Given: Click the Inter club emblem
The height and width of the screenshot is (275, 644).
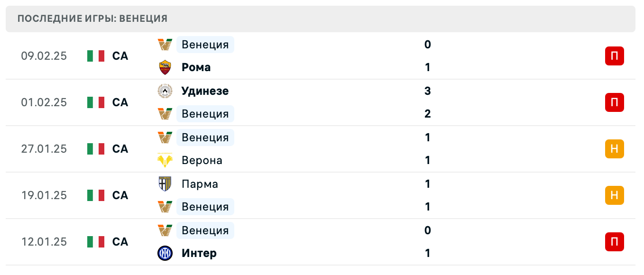Looking at the screenshot, I should click(x=165, y=253).
